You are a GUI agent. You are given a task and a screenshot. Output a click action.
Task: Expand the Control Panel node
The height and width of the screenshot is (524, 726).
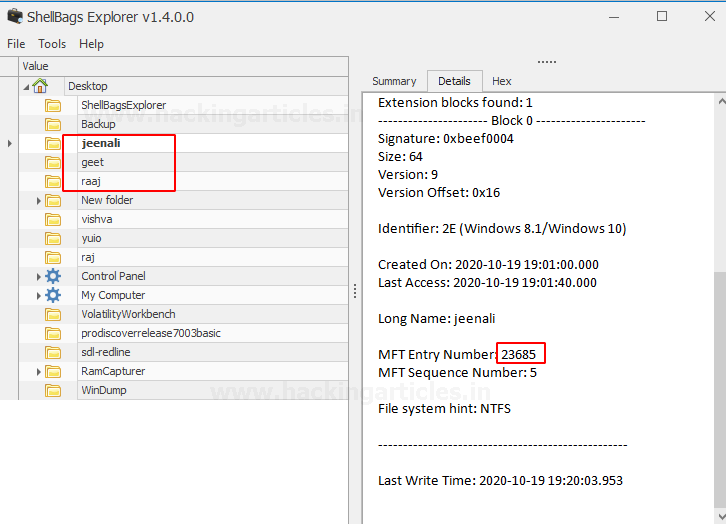[39, 276]
